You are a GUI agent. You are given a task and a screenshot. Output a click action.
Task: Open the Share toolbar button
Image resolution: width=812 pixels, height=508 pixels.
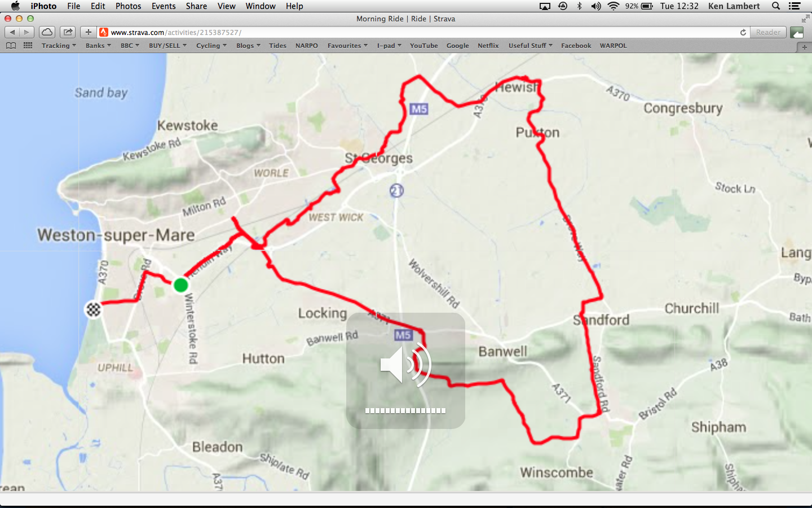click(68, 32)
